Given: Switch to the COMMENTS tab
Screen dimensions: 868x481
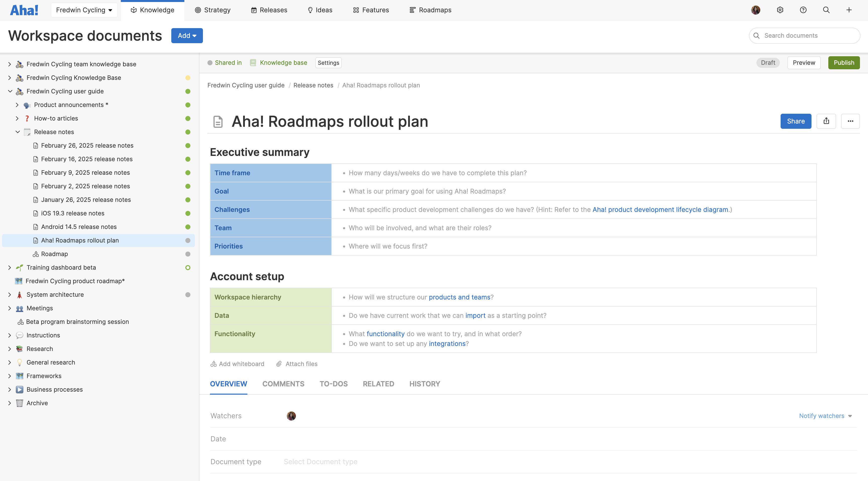Looking at the screenshot, I should (x=283, y=384).
